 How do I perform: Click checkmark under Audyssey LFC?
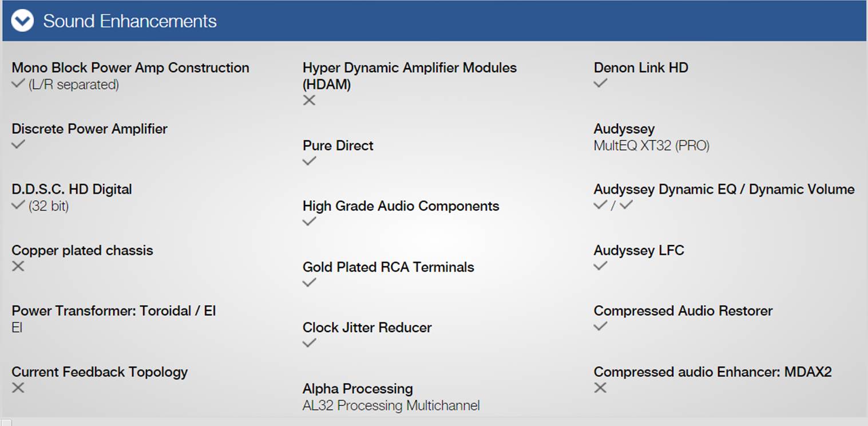600,266
